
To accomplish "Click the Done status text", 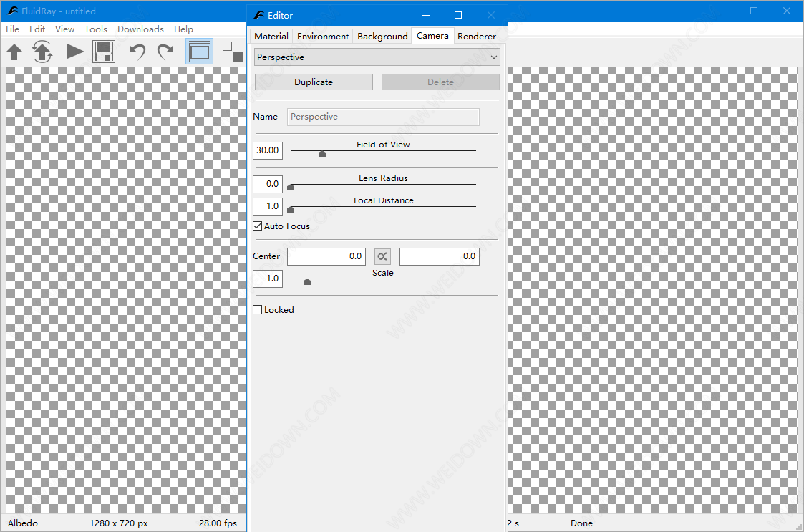I will pos(581,523).
